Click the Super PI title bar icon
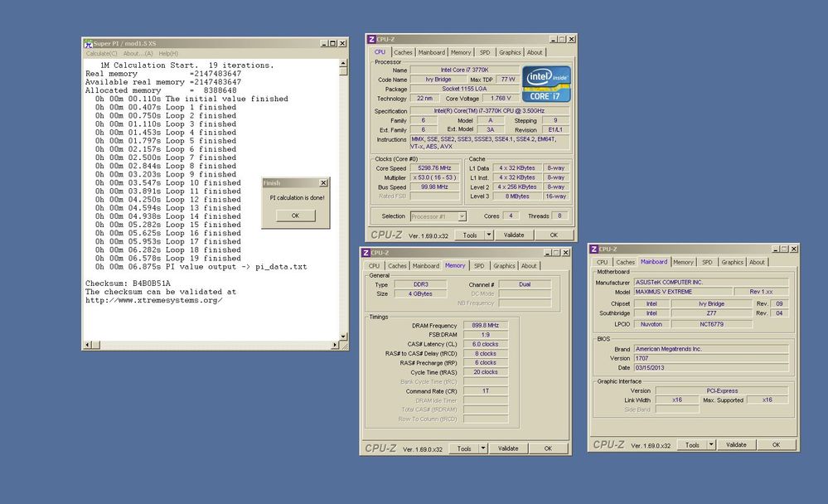 [88, 43]
